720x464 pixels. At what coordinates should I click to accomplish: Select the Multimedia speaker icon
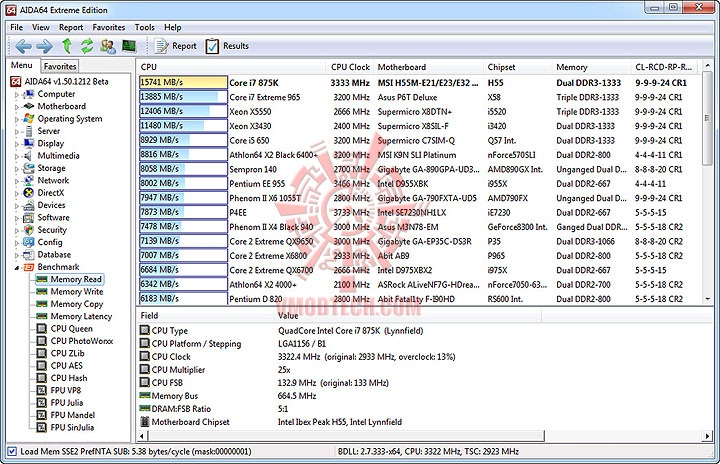[x=29, y=156]
